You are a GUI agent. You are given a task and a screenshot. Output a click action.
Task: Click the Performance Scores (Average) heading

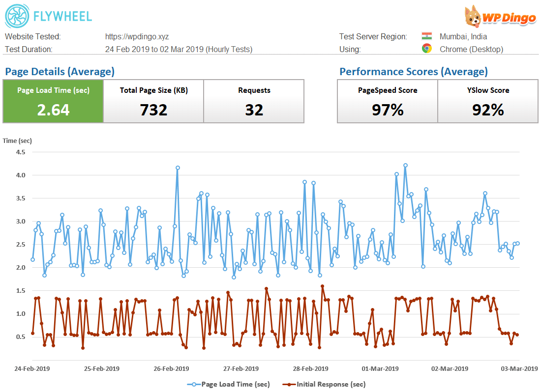413,71
